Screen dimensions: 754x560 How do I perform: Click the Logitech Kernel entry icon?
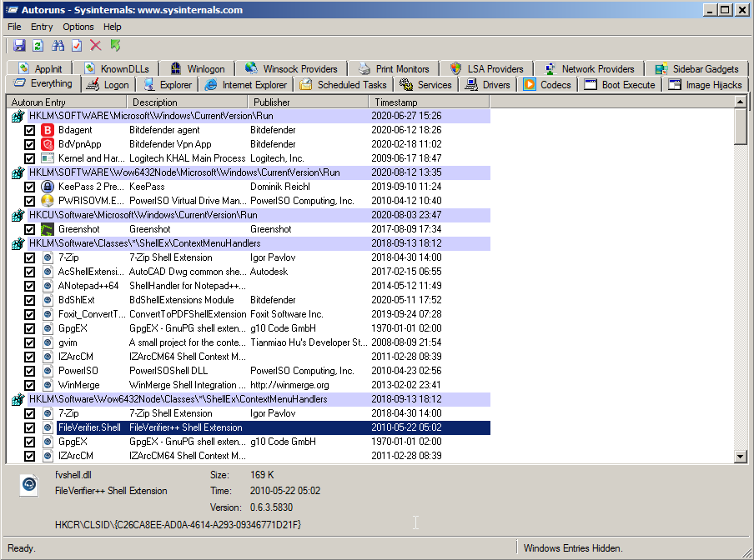click(x=47, y=158)
